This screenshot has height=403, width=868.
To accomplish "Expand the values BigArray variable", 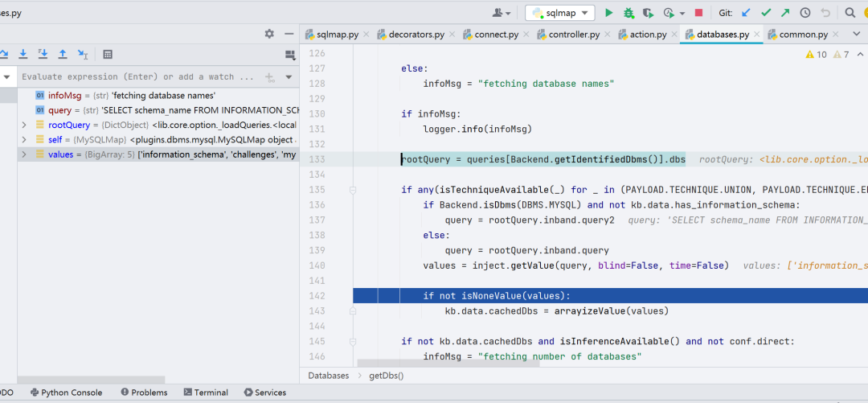I will (x=24, y=154).
